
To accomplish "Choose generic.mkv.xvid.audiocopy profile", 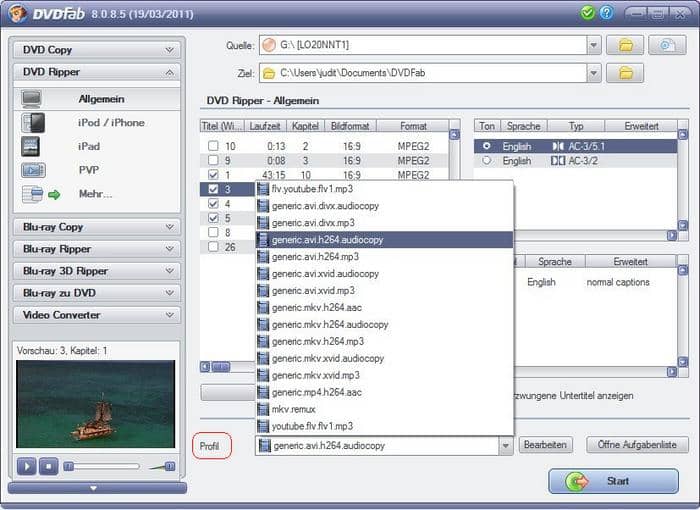I will (x=385, y=359).
